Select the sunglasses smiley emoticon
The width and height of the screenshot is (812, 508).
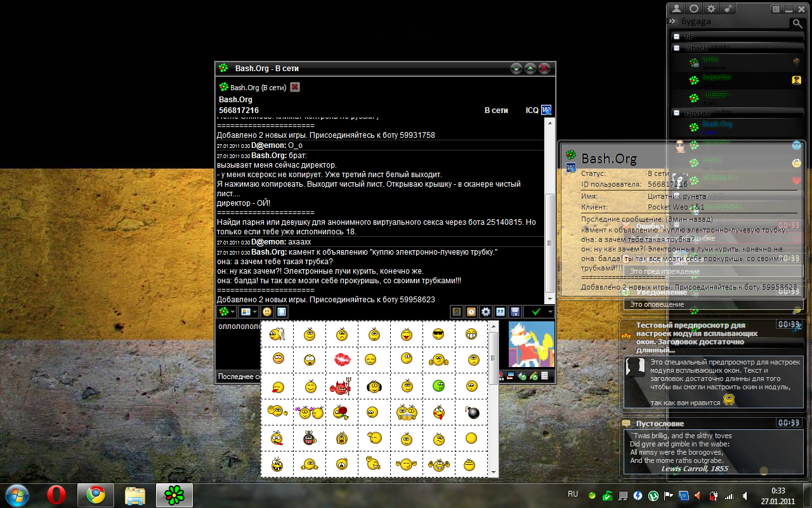438,333
